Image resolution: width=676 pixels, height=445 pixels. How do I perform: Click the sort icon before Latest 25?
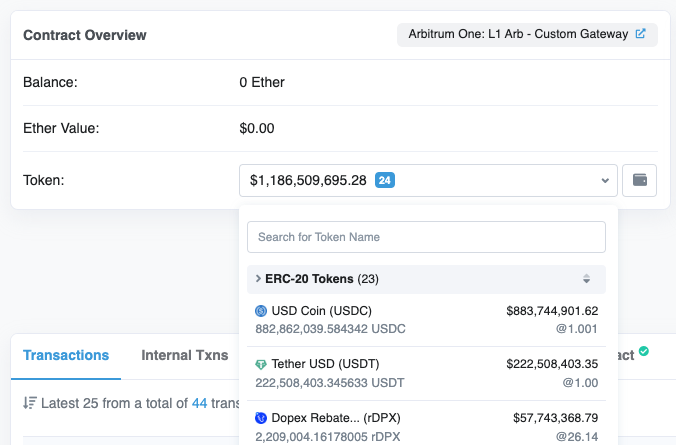pyautogui.click(x=30, y=403)
